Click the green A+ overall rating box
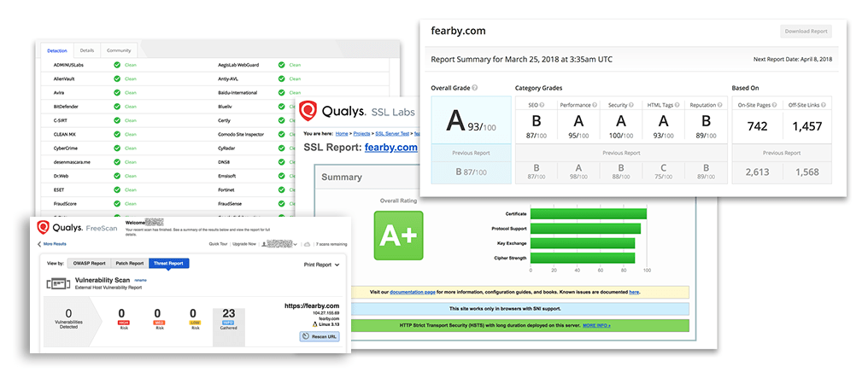This screenshot has height=384, width=868. 398,236
